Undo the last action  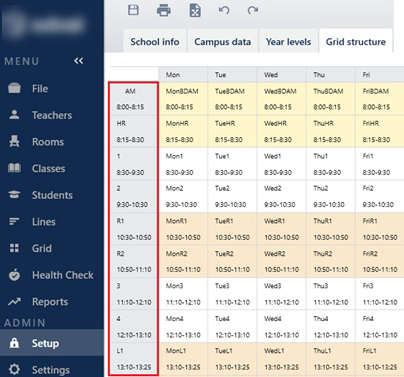tap(224, 10)
